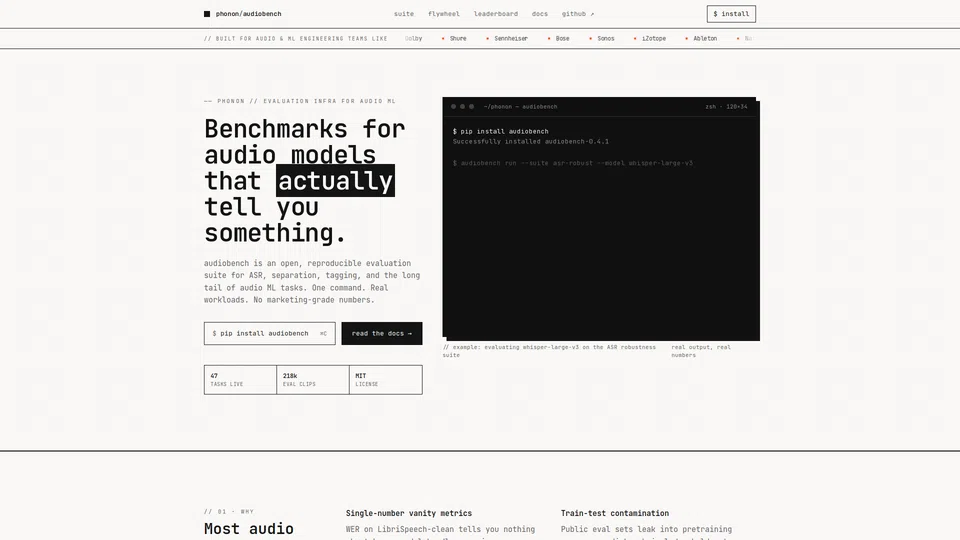Screen dimensions: 960x540
Task: Click the Single-number vanity metrics heading
Action: tap(409, 513)
